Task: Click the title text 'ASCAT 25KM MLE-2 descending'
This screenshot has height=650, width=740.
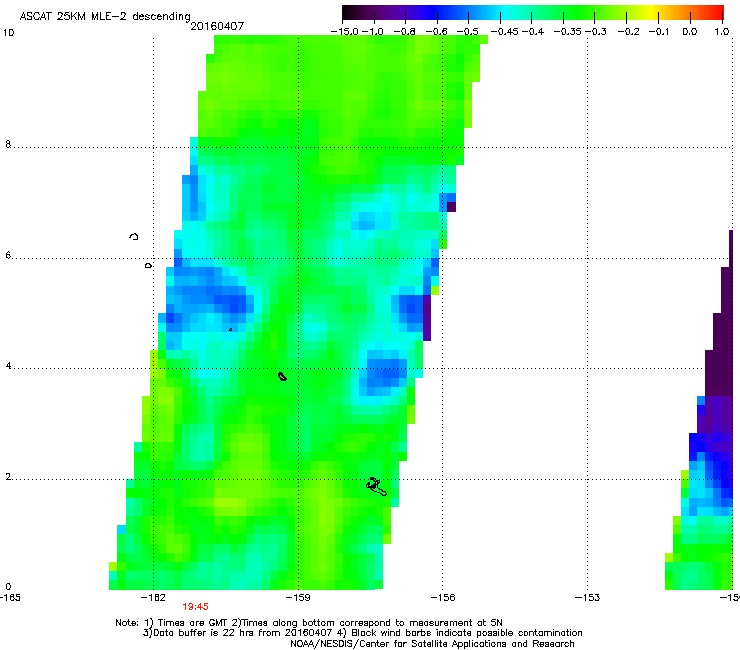Action: click(105, 16)
